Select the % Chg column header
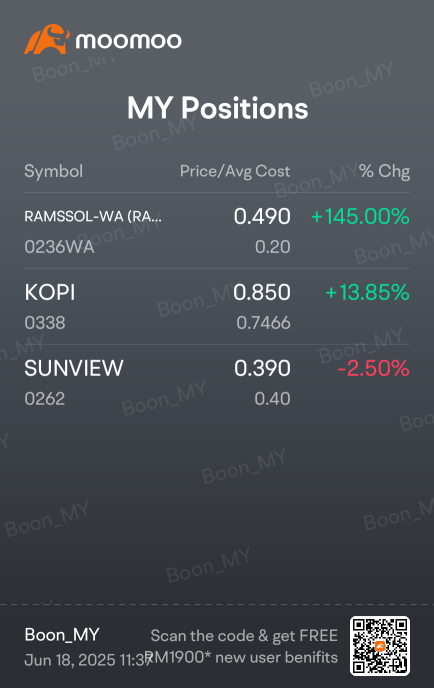Viewport: 434px width, 688px height. pos(384,171)
